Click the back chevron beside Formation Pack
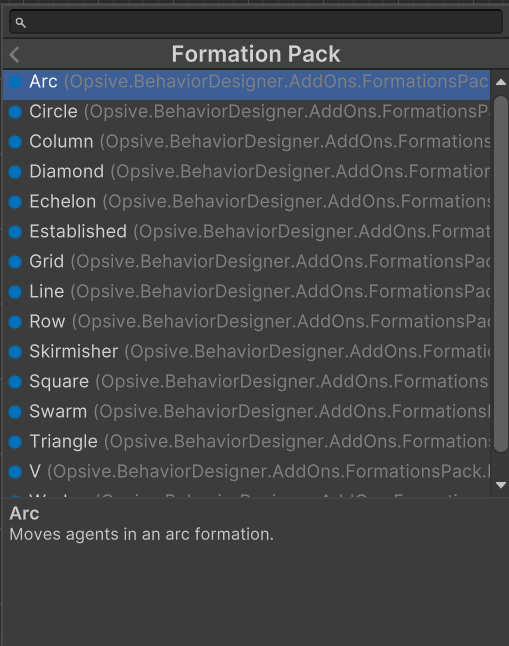 click(x=15, y=54)
